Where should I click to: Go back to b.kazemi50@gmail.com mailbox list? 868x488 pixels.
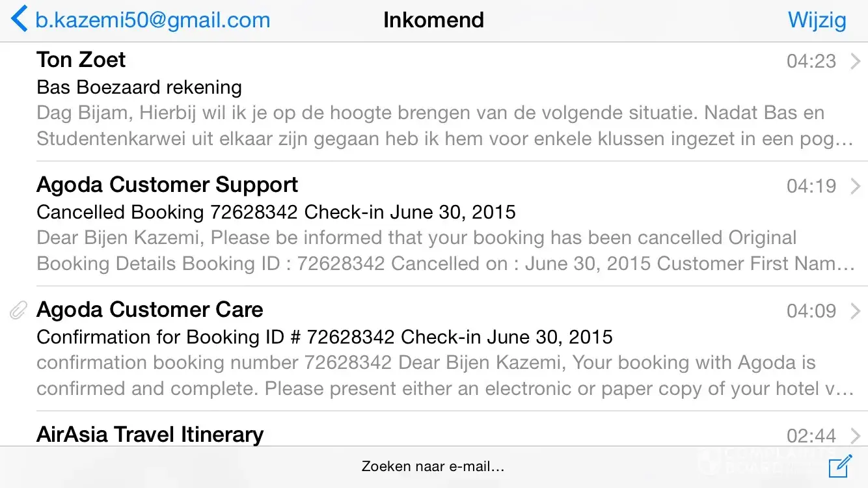(x=152, y=20)
